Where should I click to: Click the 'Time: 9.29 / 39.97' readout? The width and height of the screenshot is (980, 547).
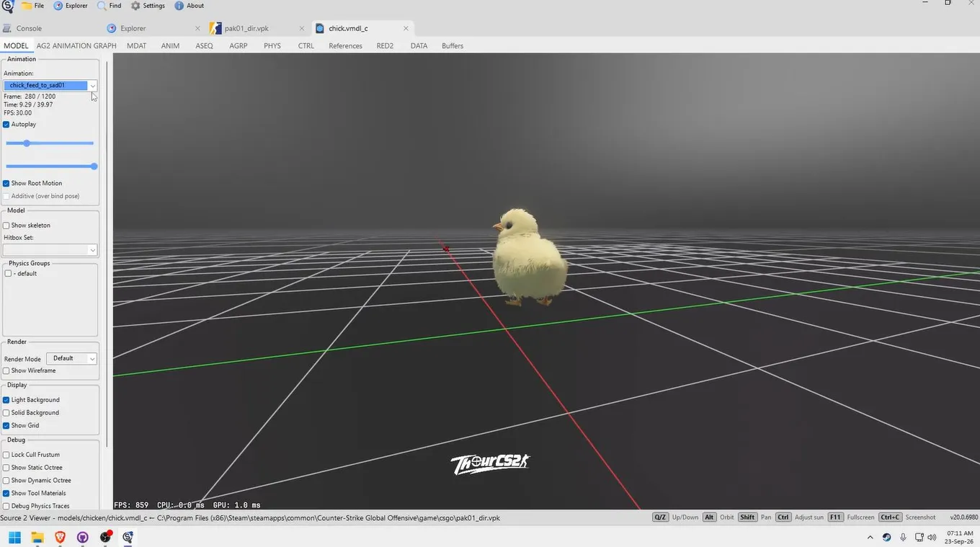(x=28, y=104)
